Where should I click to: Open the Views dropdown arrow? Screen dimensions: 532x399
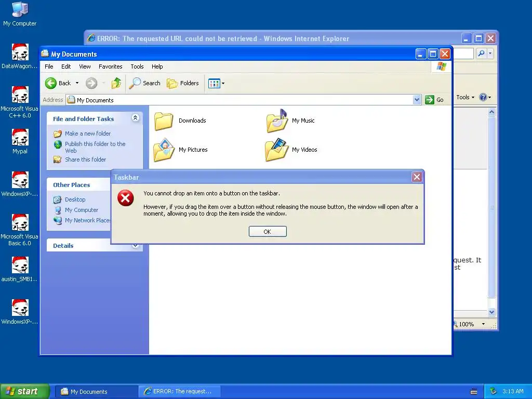(223, 83)
